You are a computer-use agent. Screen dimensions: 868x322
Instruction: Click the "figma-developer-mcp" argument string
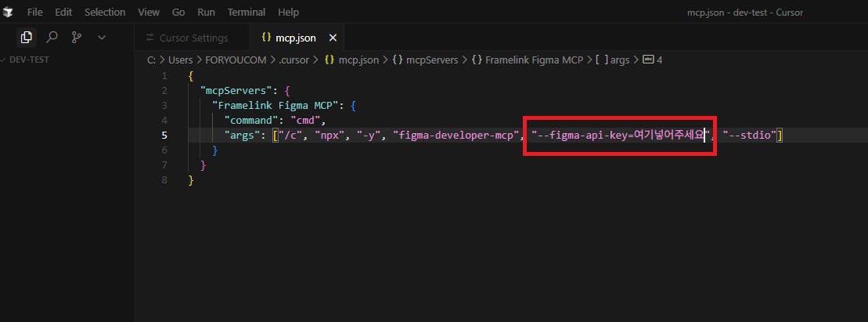coord(455,136)
